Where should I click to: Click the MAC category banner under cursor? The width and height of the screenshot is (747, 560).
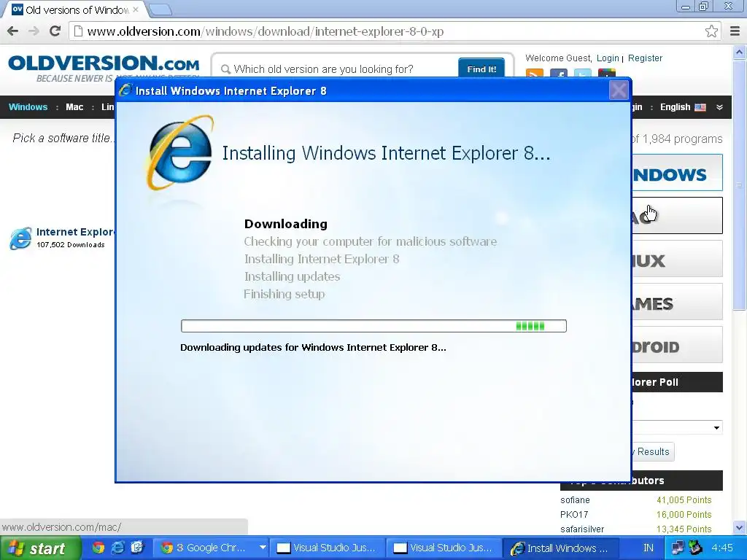tap(677, 215)
